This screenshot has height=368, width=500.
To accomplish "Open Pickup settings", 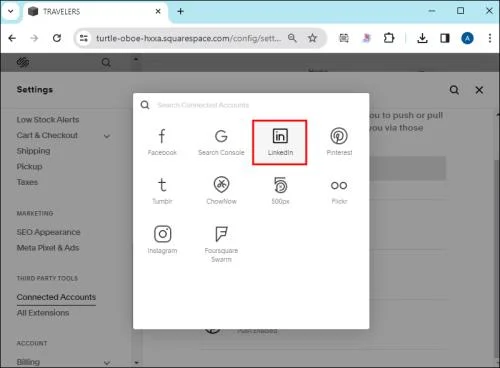I will click(29, 167).
